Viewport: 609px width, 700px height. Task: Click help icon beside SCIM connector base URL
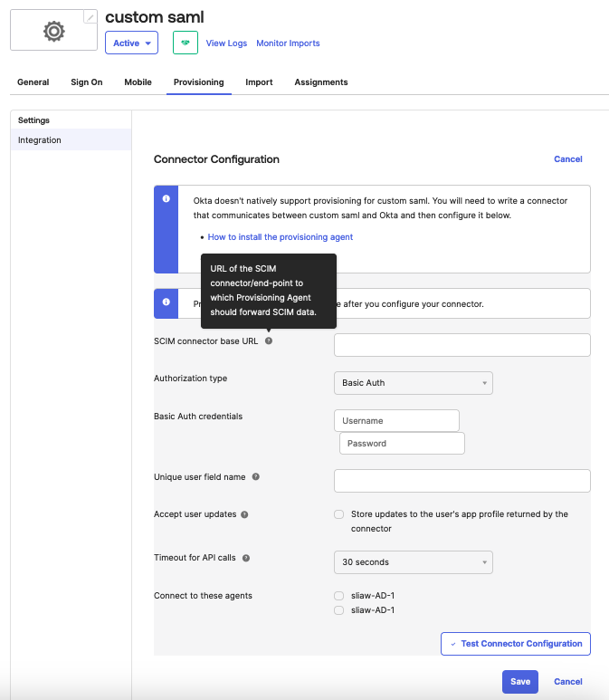269,340
